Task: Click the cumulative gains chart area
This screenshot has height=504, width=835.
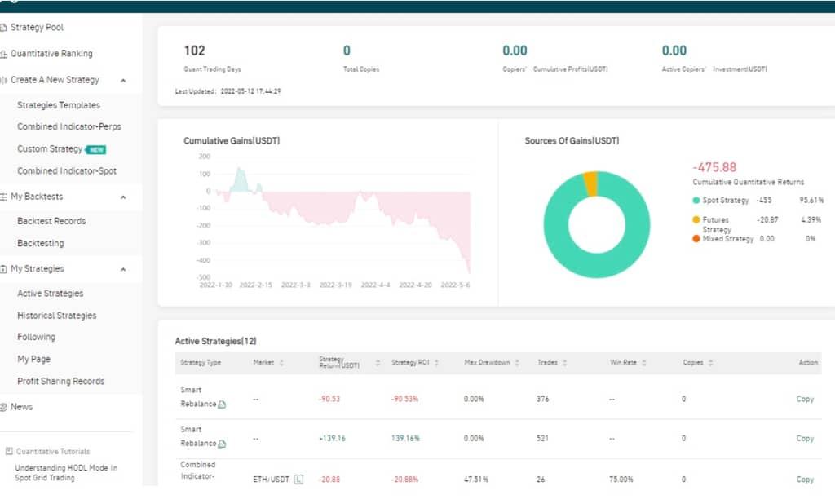Action: click(x=341, y=219)
